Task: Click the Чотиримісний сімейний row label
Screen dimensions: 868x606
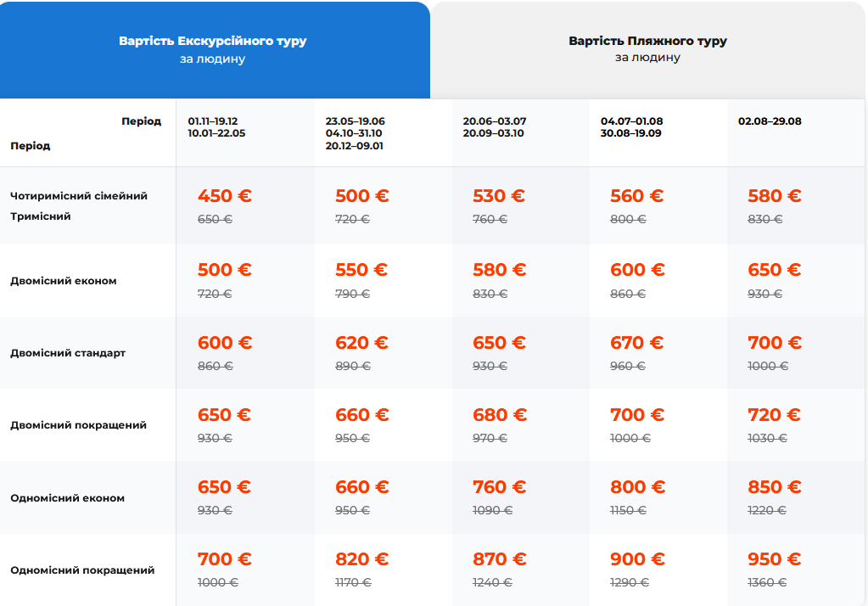Action: tap(79, 195)
